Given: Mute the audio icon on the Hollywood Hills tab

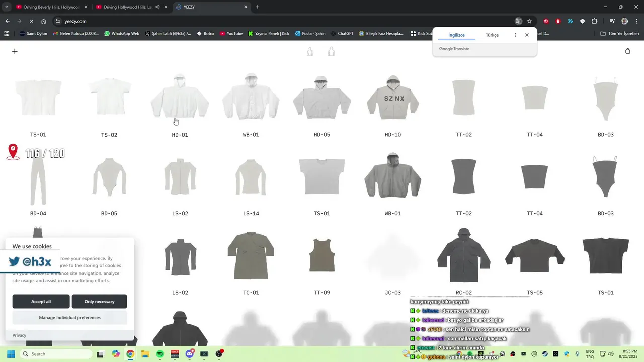Looking at the screenshot, I should (157, 7).
